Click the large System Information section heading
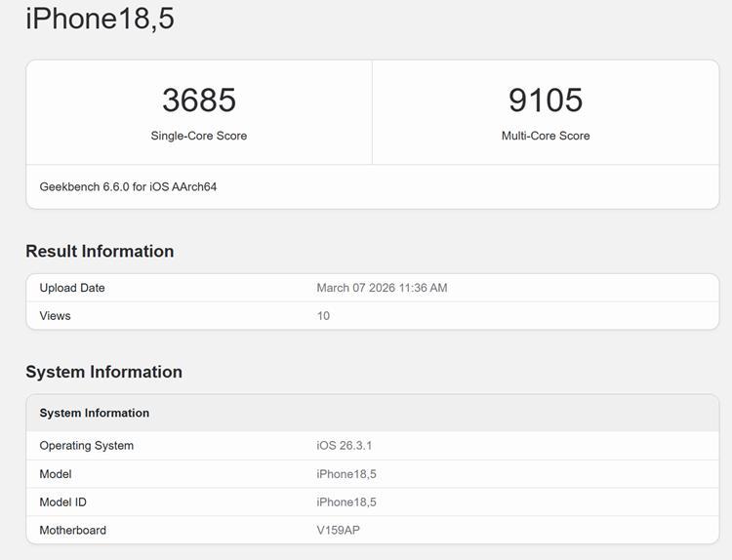Screen dimensions: 732x560 (x=103, y=372)
